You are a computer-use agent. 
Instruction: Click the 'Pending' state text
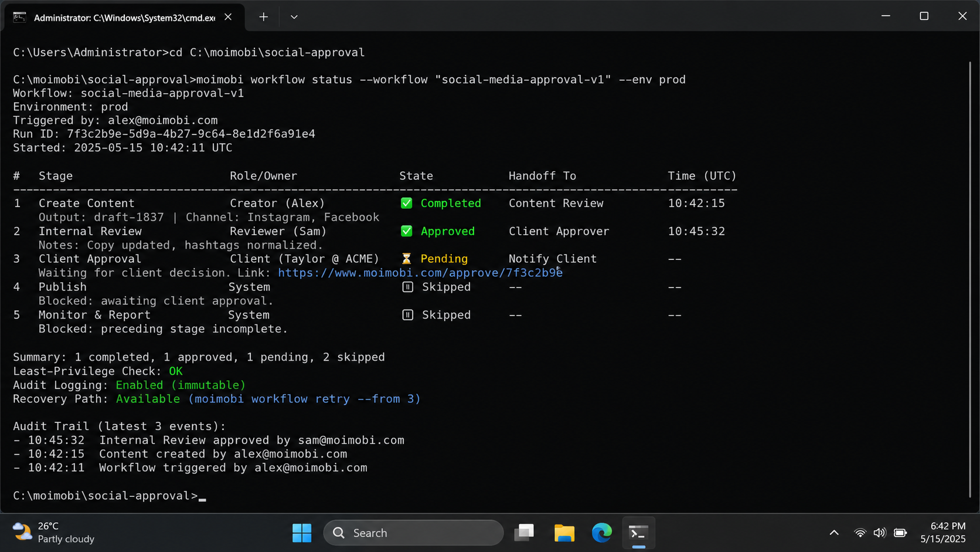444,259
